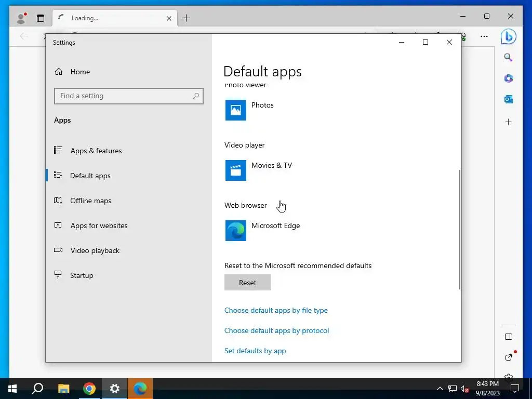Click the Find a setting search box
This screenshot has height=399, width=532.
[129, 96]
